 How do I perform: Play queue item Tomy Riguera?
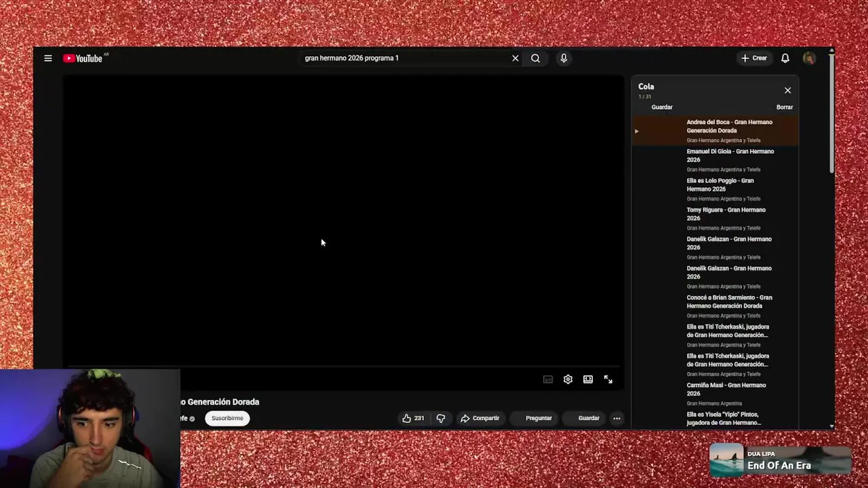pos(715,218)
